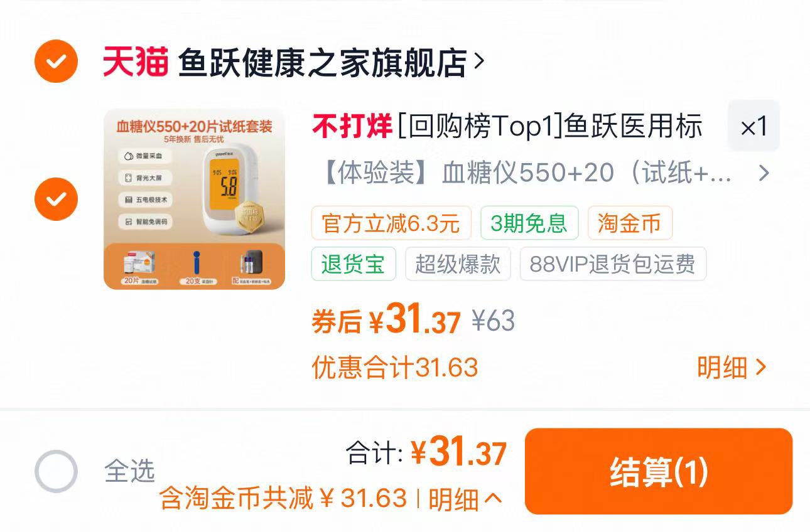Screen dimensions: 810x532
Task: Open the 鱼跃健康之家旗舰店 store page arrow
Action: point(479,61)
